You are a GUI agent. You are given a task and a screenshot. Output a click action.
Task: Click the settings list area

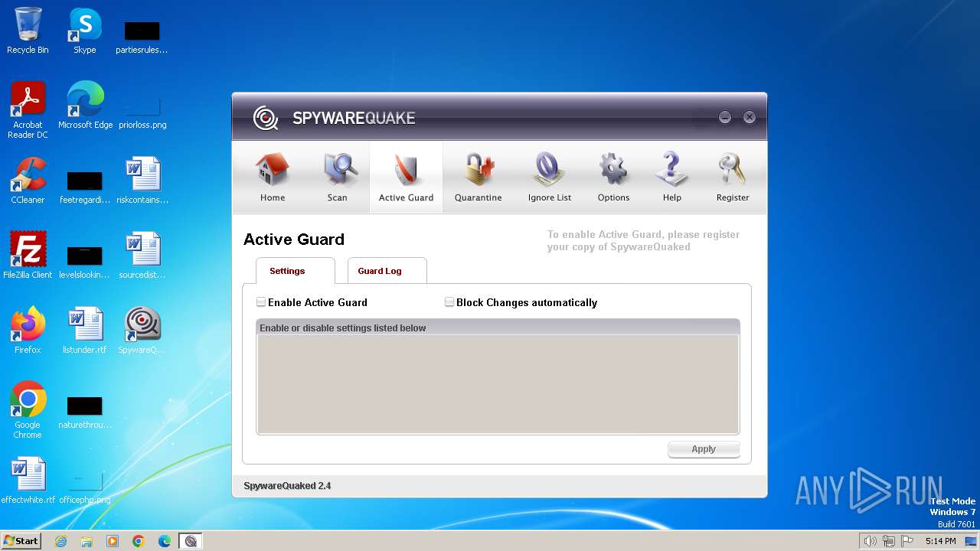pyautogui.click(x=498, y=384)
